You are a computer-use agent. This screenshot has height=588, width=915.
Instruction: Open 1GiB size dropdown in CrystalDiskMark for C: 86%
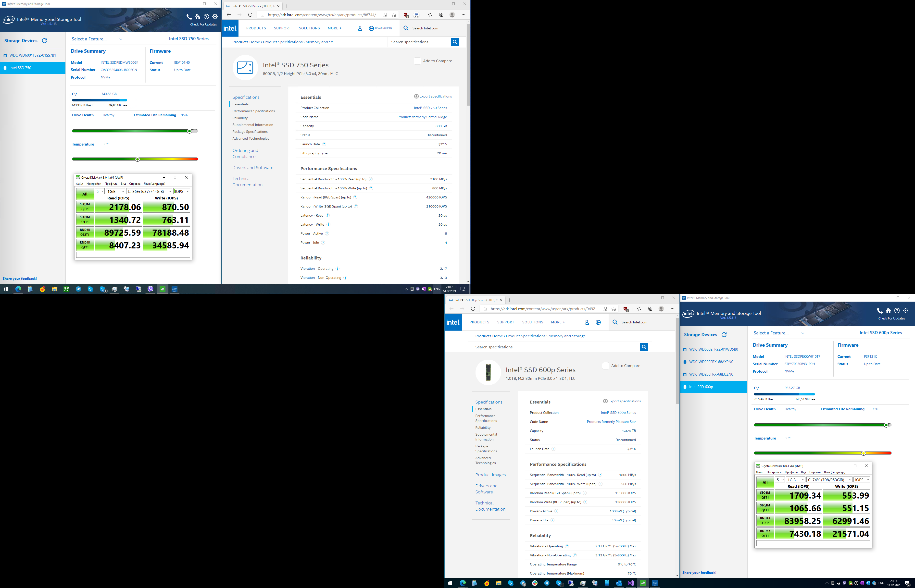(115, 191)
